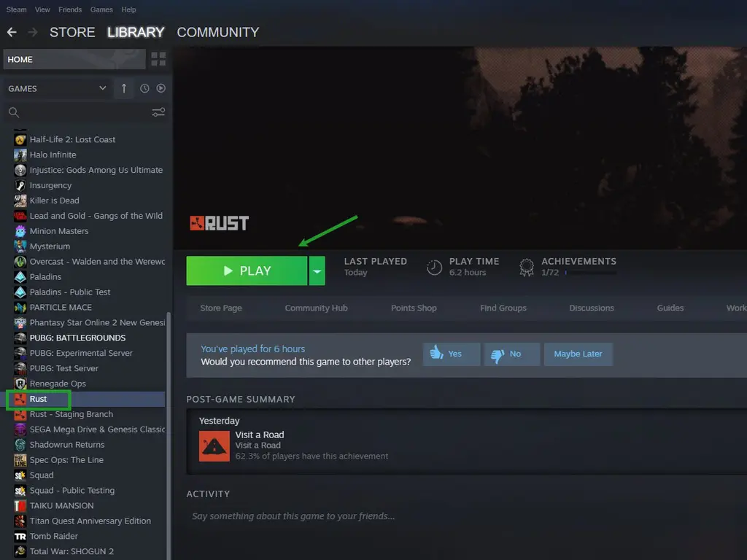Go forward with the right arrow
This screenshot has width=747, height=560.
(33, 32)
